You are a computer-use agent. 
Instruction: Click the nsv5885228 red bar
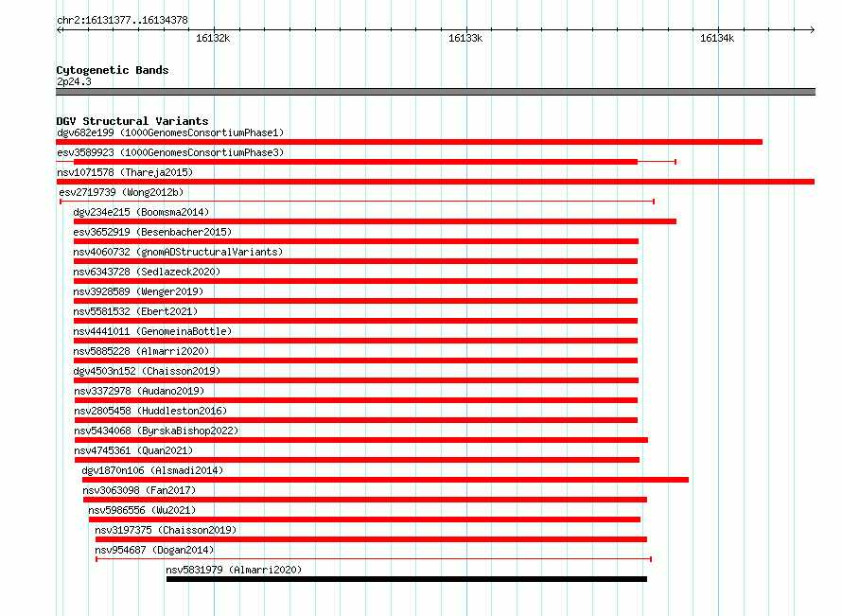tap(356, 361)
